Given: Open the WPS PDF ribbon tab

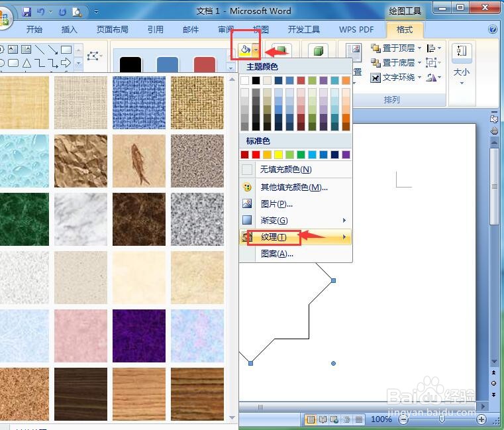Looking at the screenshot, I should 356,30.
